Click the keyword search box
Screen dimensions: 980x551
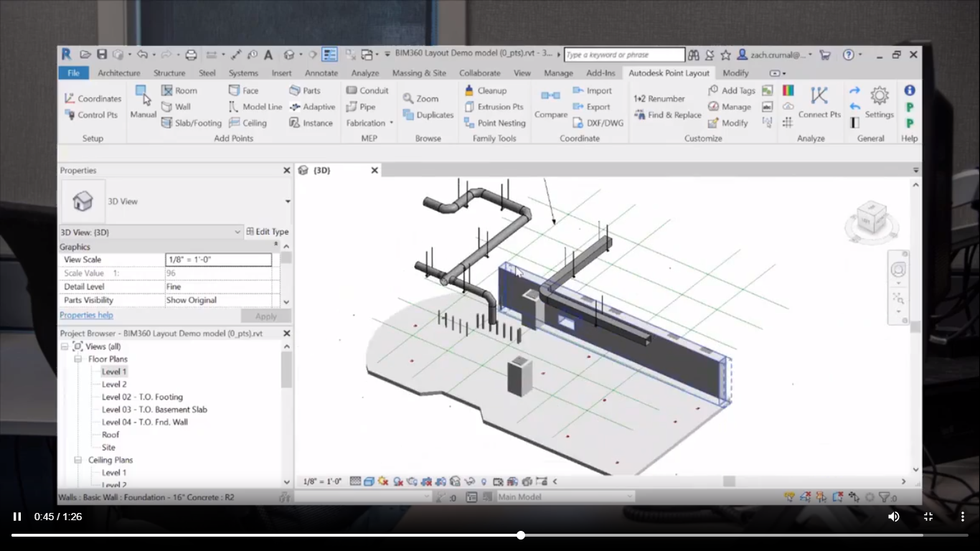[624, 55]
